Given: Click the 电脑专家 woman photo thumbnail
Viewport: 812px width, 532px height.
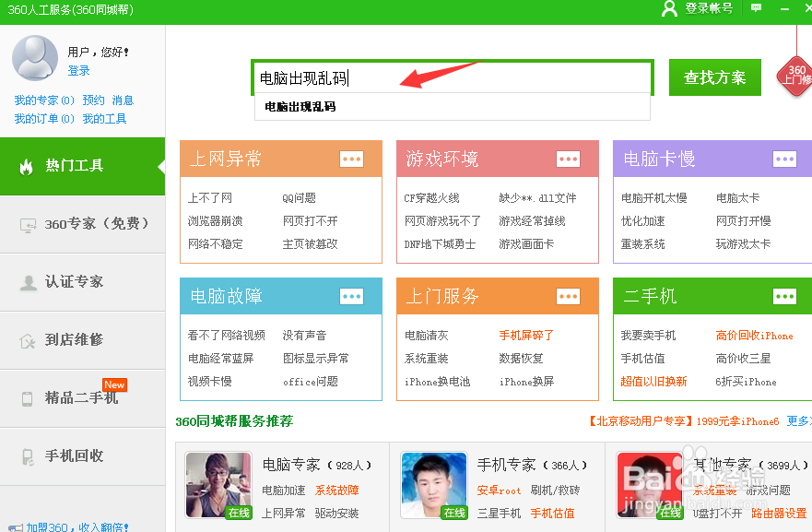Looking at the screenshot, I should coord(218,485).
